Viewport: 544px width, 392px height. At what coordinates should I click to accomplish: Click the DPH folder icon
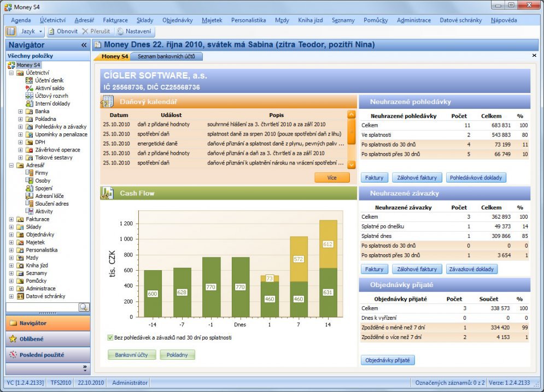tap(30, 142)
